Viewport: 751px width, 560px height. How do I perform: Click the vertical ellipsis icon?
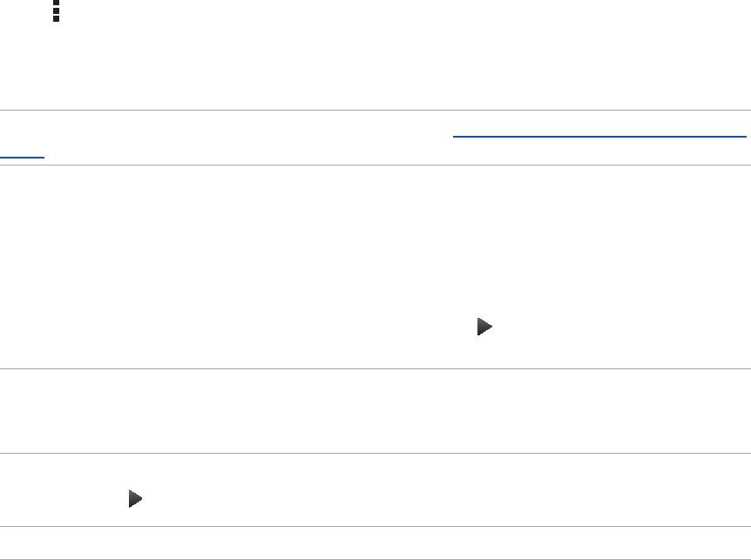57,10
